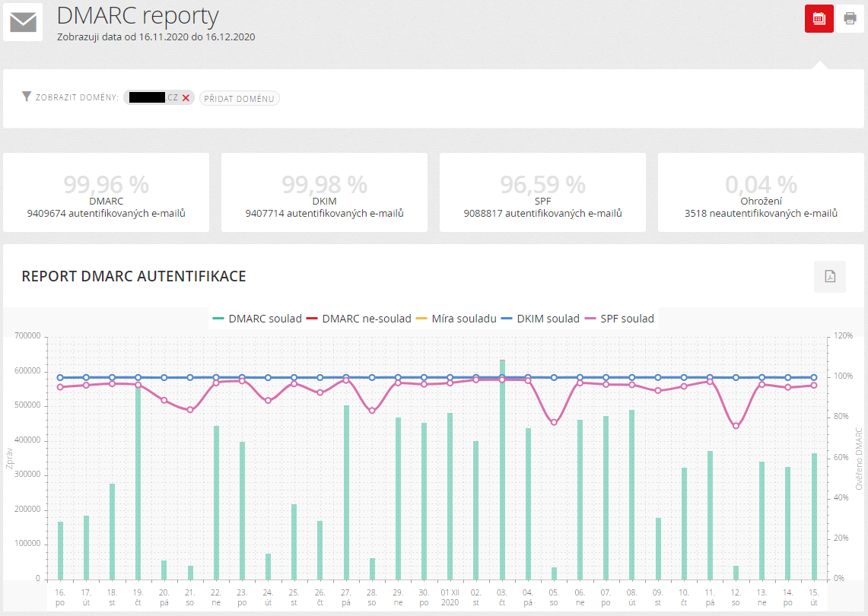Click DKIM data point on 16. po
The image size is (868, 616).
pyautogui.click(x=60, y=377)
